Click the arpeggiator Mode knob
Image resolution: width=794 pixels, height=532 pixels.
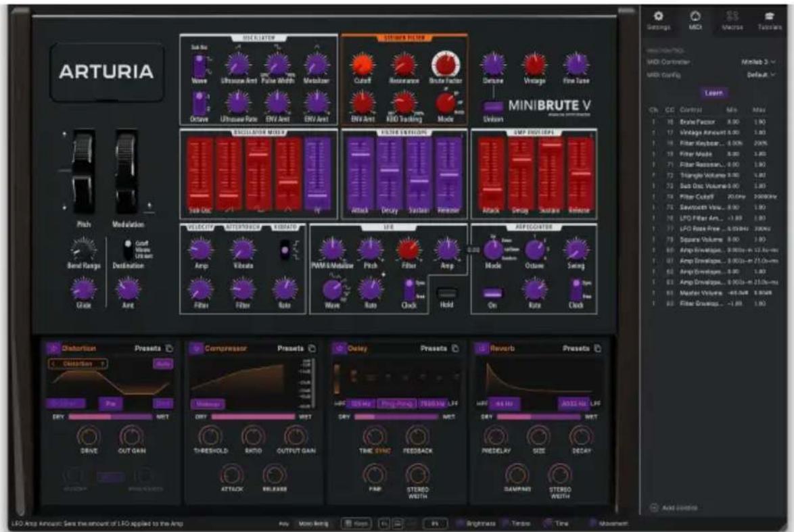(x=493, y=249)
